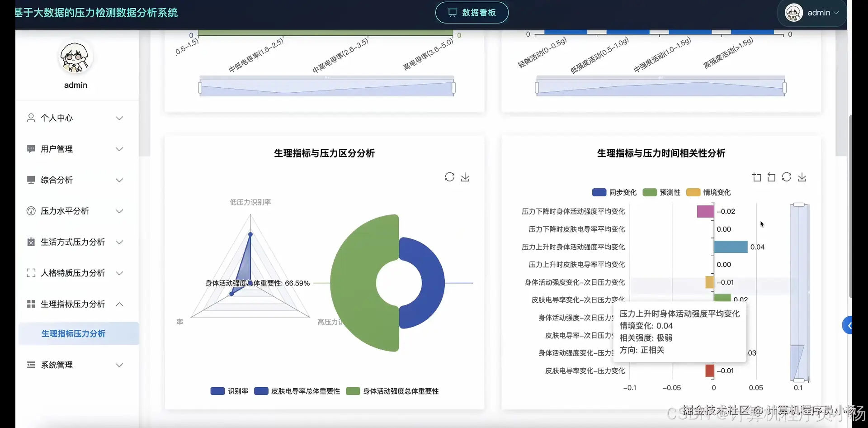Click the red -0.01 bar 皮肤电导率变化-压力变化
This screenshot has height=428, width=868.
click(x=710, y=371)
